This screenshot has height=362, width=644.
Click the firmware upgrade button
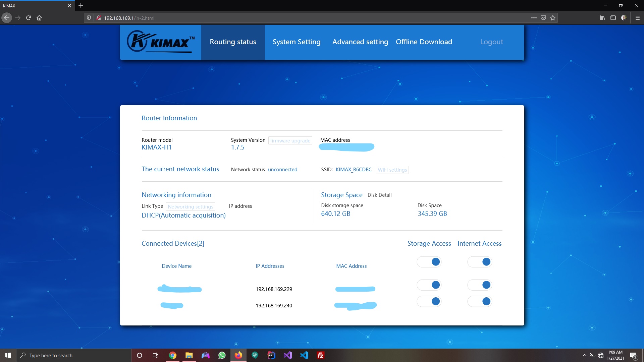(x=290, y=141)
